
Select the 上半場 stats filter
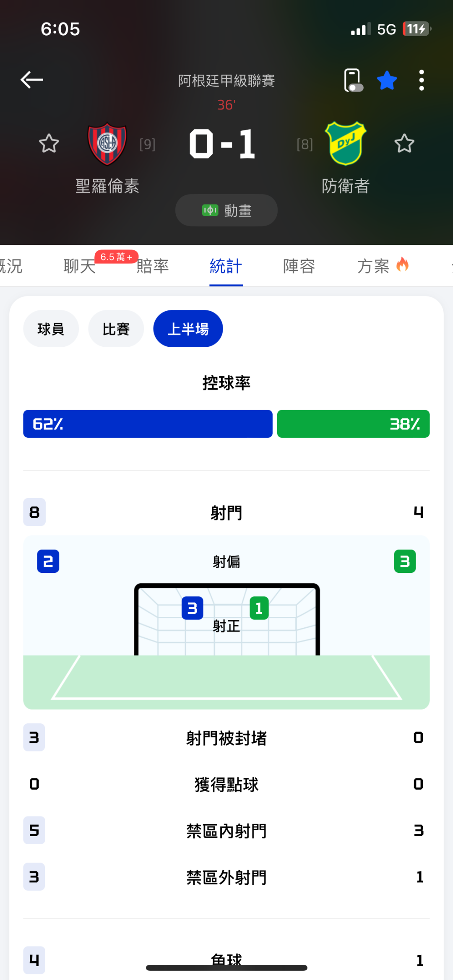(188, 329)
